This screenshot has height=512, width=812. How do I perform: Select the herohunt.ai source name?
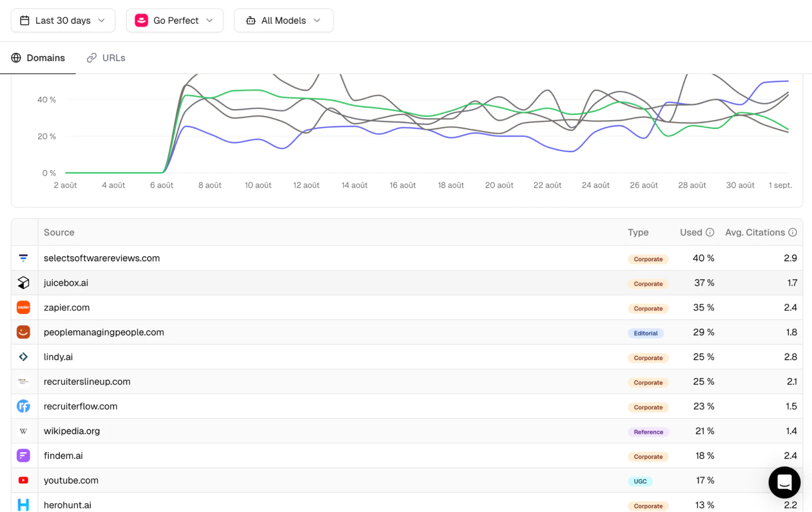tap(67, 505)
